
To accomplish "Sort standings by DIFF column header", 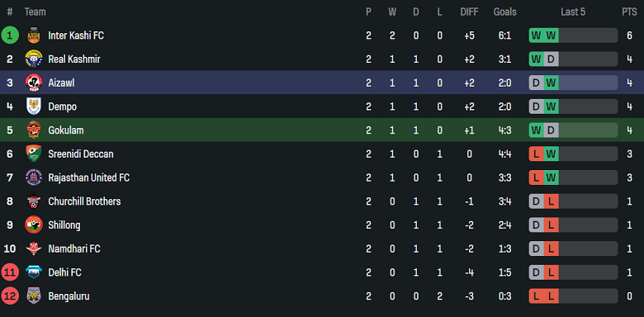I will [469, 12].
